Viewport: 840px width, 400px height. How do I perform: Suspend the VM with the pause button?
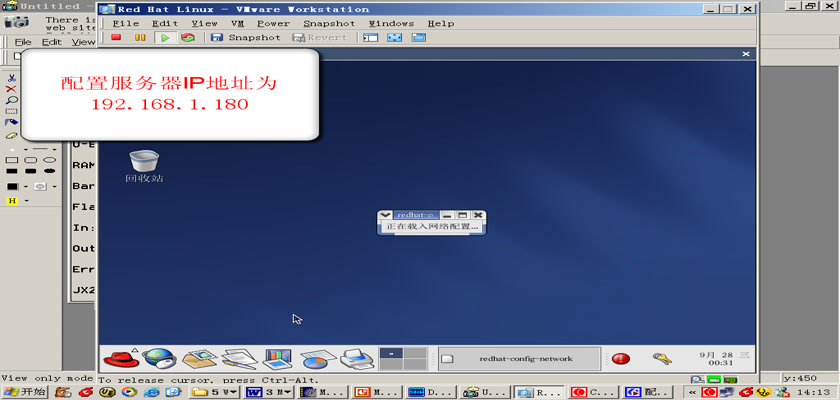point(140,37)
